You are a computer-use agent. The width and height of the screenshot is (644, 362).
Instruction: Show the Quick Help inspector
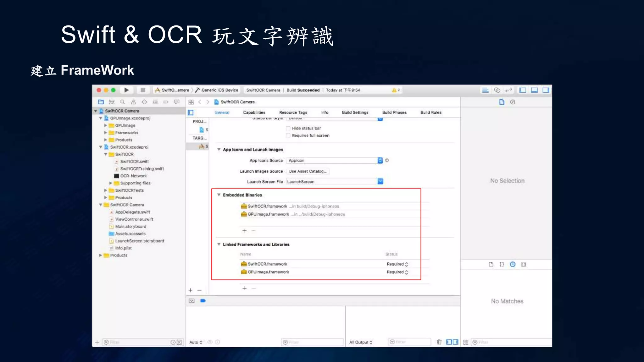513,102
